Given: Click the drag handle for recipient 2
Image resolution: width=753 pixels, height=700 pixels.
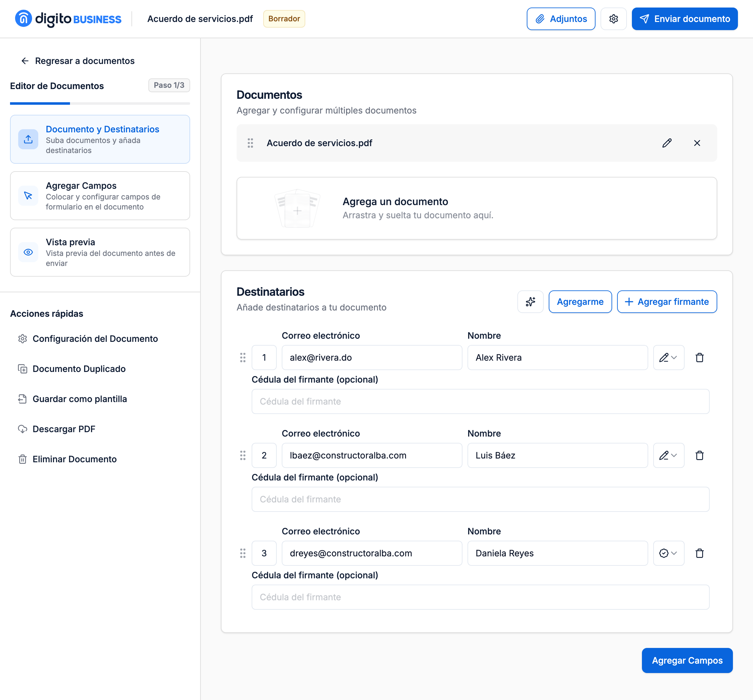Looking at the screenshot, I should click(243, 455).
